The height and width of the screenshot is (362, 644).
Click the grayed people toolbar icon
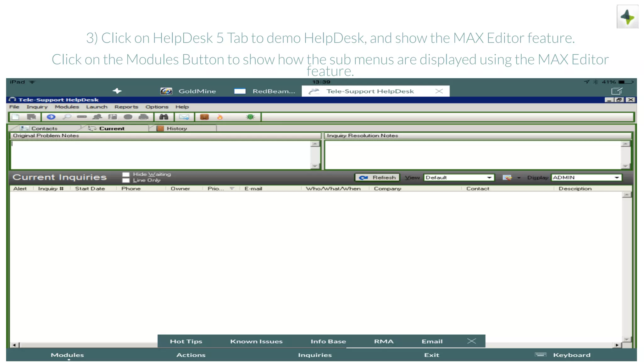pos(97,117)
